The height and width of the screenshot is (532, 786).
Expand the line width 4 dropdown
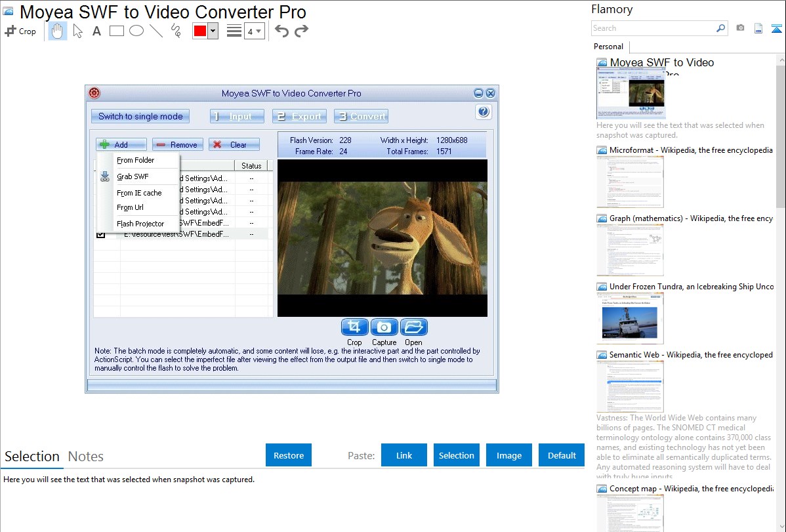point(254,31)
